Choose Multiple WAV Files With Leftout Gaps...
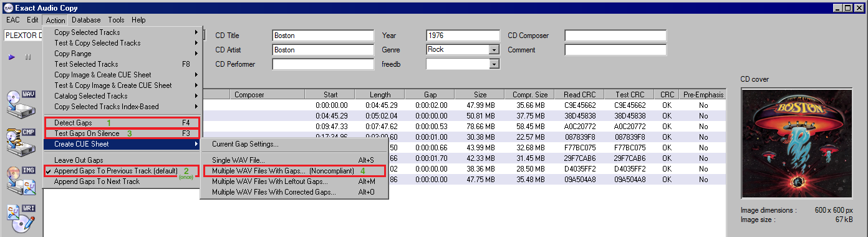This screenshot has height=237, width=868. click(x=294, y=181)
